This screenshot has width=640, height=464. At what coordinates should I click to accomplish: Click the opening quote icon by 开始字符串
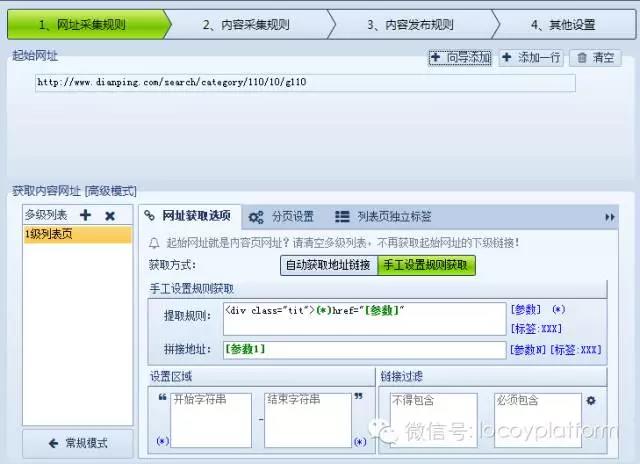[162, 397]
